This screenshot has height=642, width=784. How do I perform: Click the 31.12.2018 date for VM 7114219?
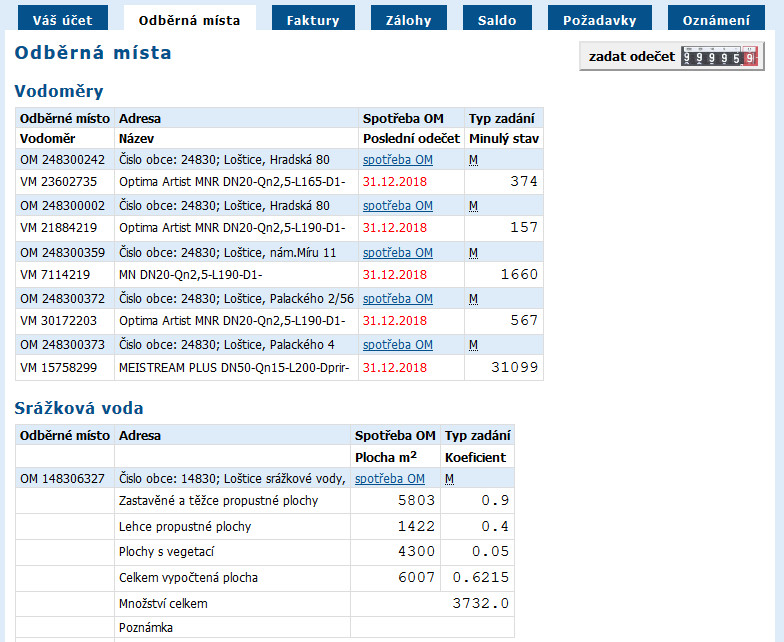(394, 275)
